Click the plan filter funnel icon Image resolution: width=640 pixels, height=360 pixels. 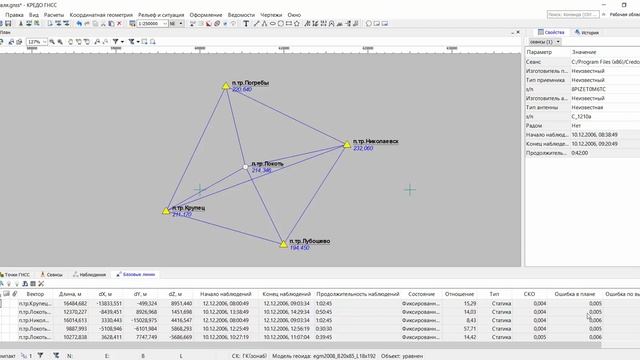click(x=116, y=42)
